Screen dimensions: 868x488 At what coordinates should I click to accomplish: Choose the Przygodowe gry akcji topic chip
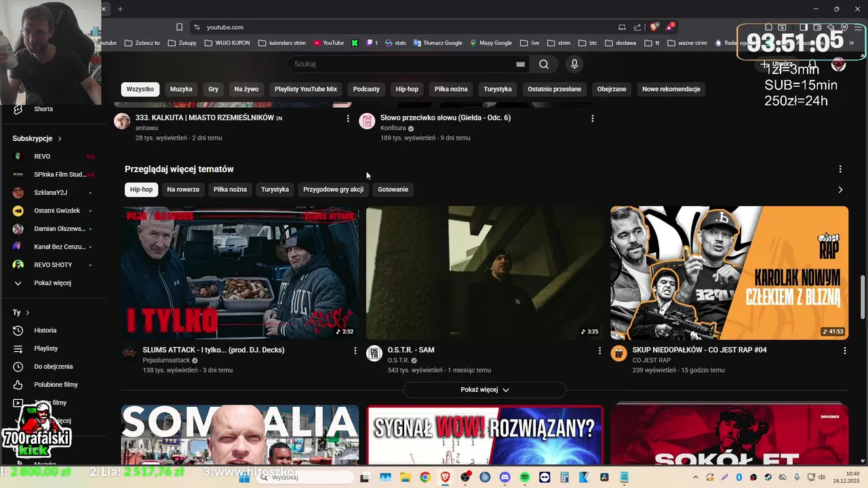(x=333, y=190)
